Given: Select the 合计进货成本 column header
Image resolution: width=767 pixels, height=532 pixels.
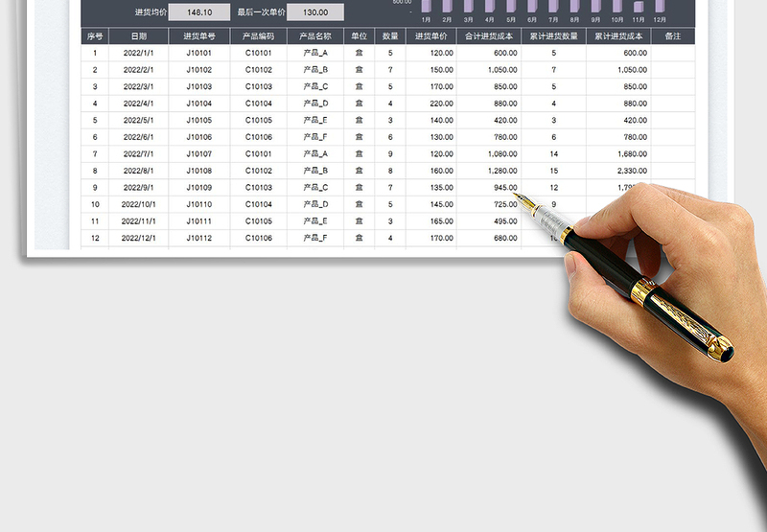Looking at the screenshot, I should [x=488, y=36].
